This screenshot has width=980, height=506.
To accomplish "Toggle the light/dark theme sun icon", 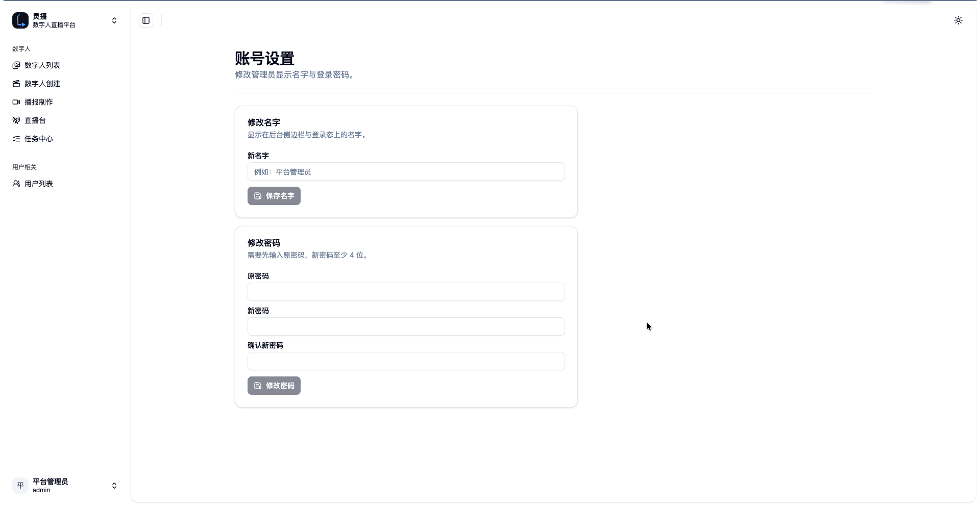I will pos(958,20).
